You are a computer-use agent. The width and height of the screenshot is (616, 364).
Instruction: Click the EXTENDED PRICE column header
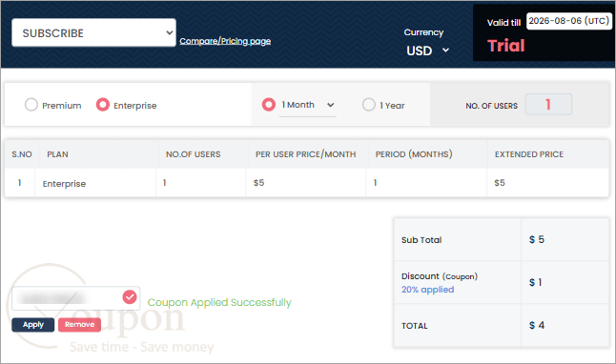(529, 154)
